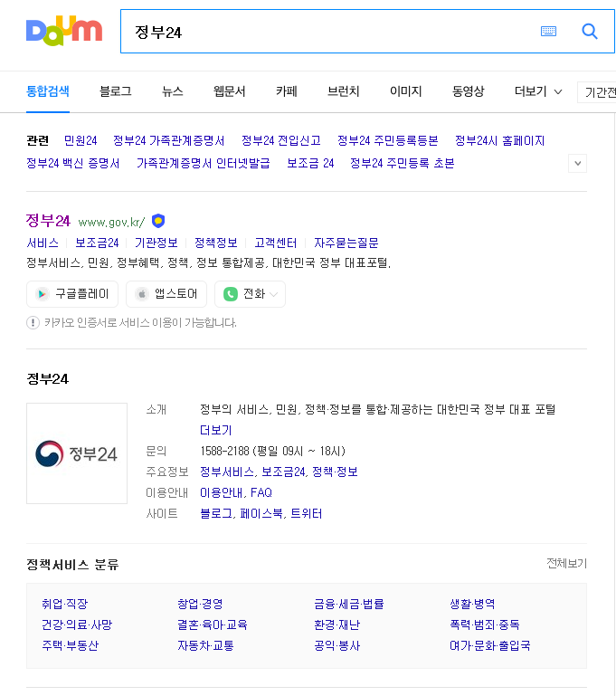Click 더보기 under the 소개 description
The image size is (616, 696).
click(216, 430)
